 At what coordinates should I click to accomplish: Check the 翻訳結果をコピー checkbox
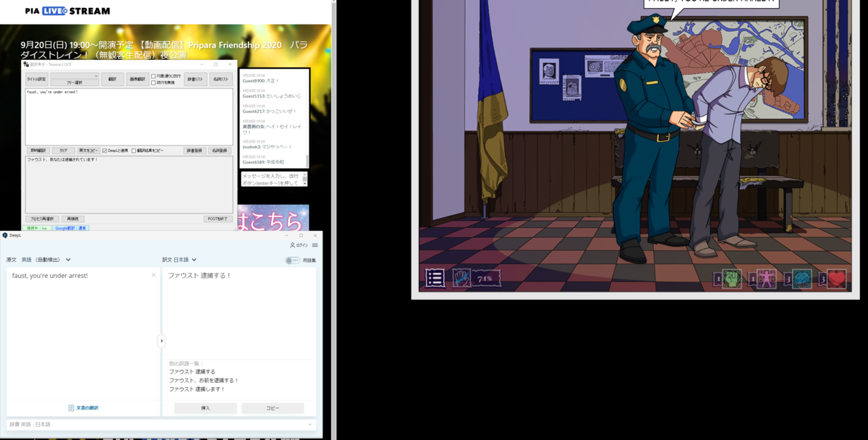point(134,151)
